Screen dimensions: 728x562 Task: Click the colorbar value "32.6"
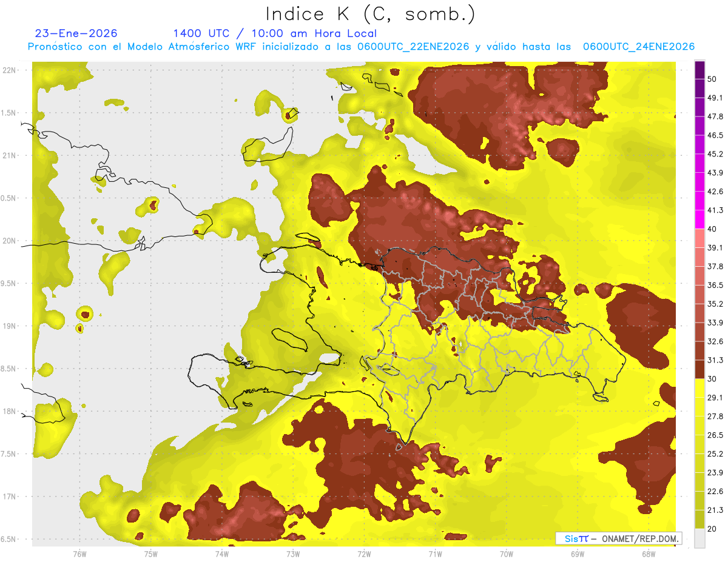(x=715, y=341)
